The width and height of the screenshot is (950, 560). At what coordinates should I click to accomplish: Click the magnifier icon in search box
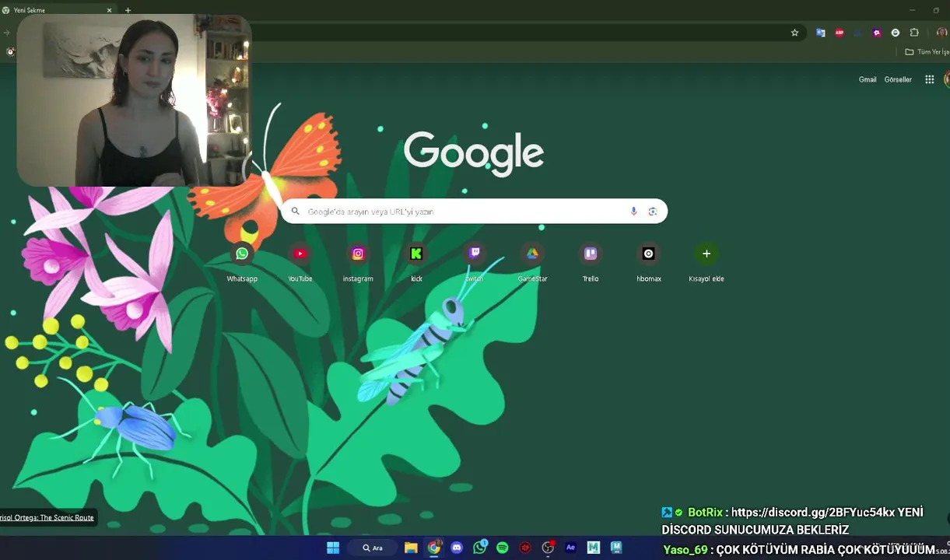click(x=295, y=212)
